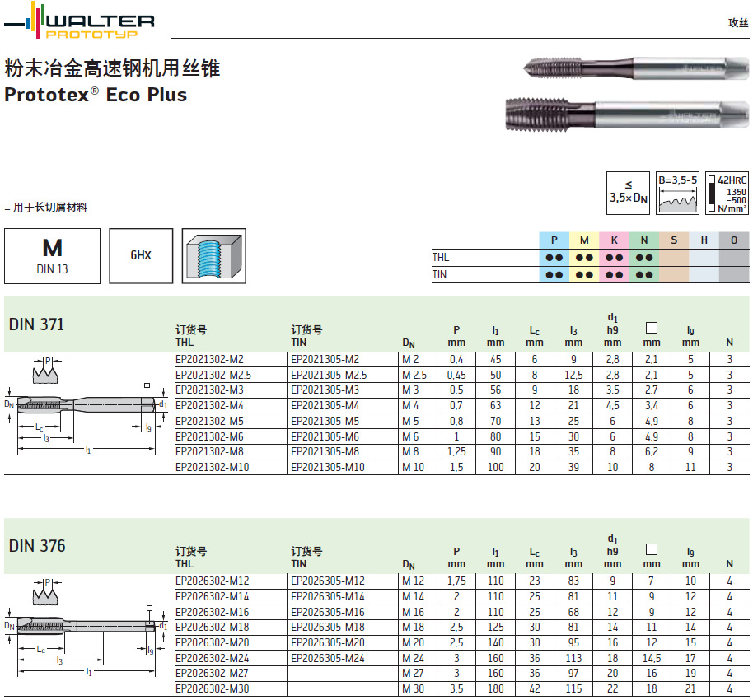The height and width of the screenshot is (700, 753).
Task: Click the M 24 thread size cell
Action: pos(413,658)
